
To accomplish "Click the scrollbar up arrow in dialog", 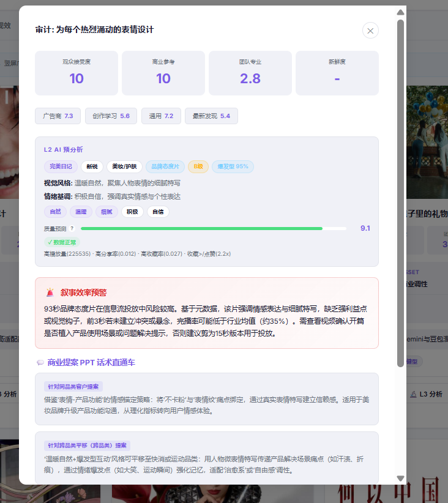I will pyautogui.click(x=400, y=12).
